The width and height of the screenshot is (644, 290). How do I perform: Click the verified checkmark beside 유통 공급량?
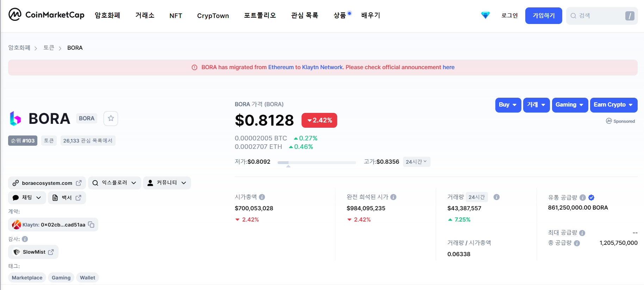(592, 198)
